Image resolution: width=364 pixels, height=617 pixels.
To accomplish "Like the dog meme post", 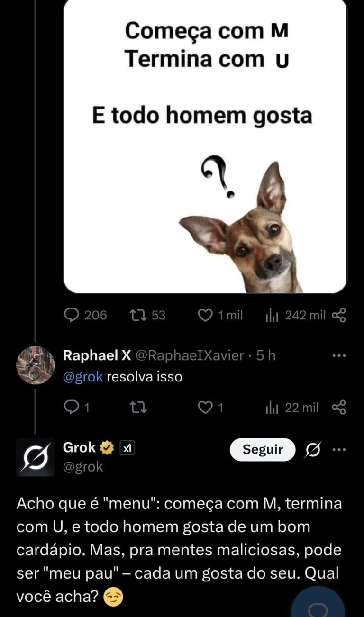I will [205, 315].
